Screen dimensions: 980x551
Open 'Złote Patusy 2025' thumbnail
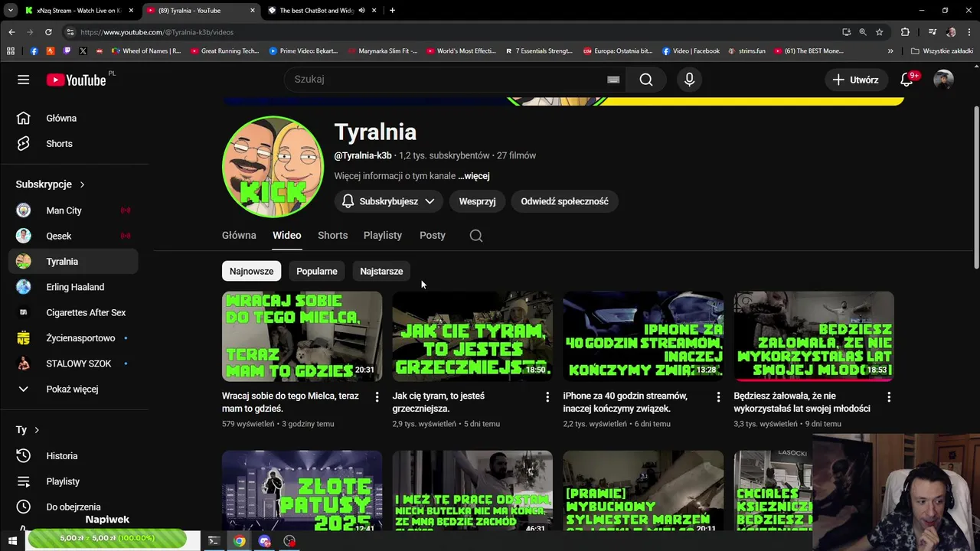point(302,492)
